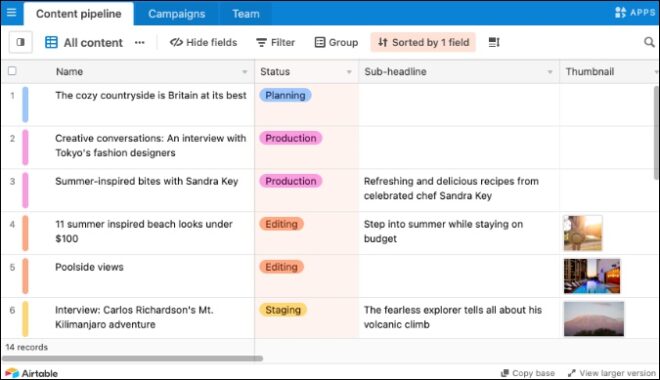This screenshot has width=660, height=380.
Task: Open the hamburger menu icon
Action: click(11, 12)
